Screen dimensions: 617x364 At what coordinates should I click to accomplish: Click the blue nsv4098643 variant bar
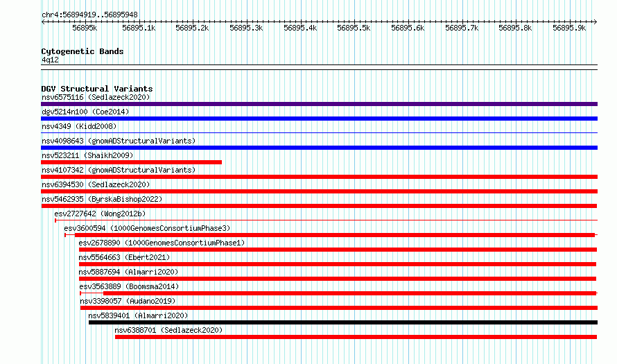pos(319,148)
